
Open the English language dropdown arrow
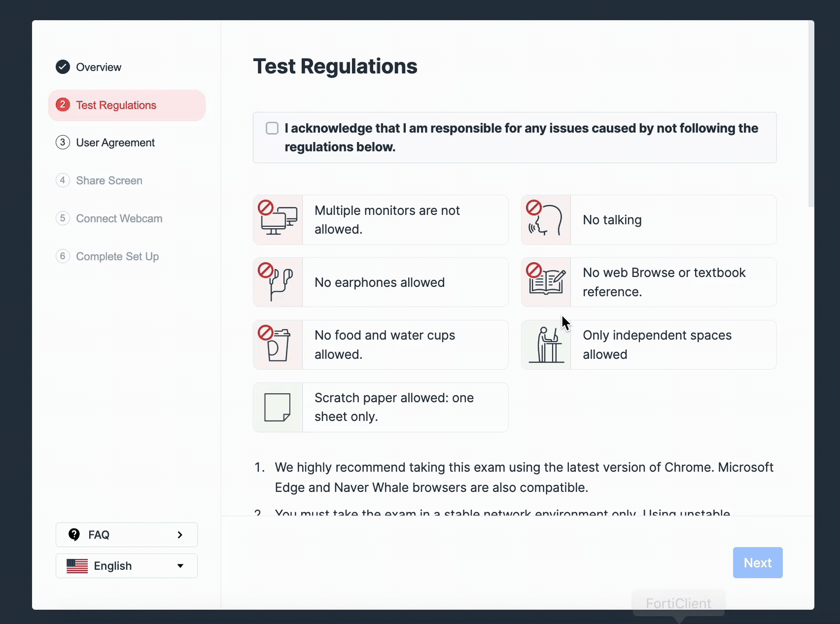(x=180, y=566)
